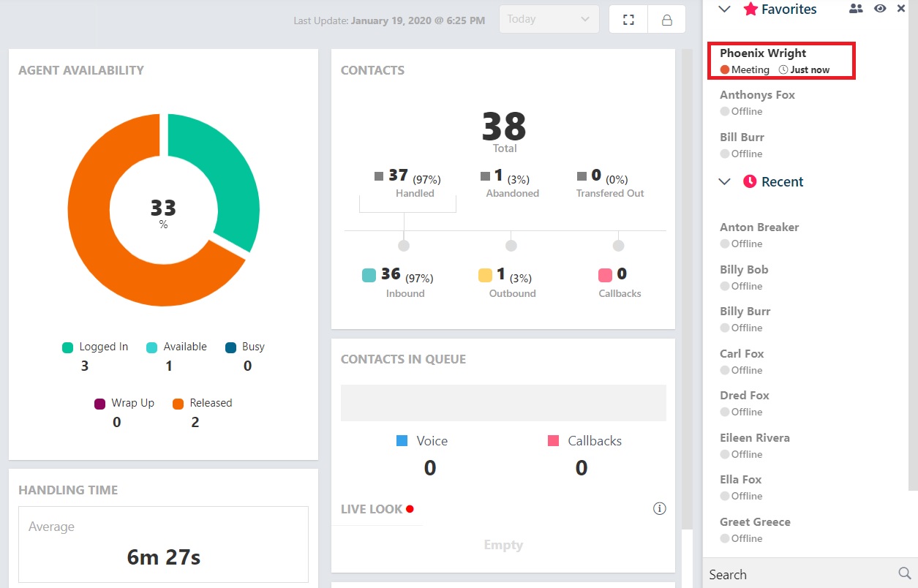
Task: Click the Greet Greece Offline status dot
Action: [725, 538]
